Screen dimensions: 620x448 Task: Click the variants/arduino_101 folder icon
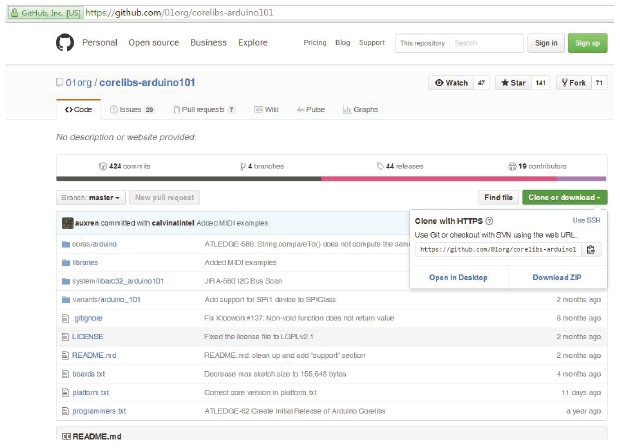point(66,300)
